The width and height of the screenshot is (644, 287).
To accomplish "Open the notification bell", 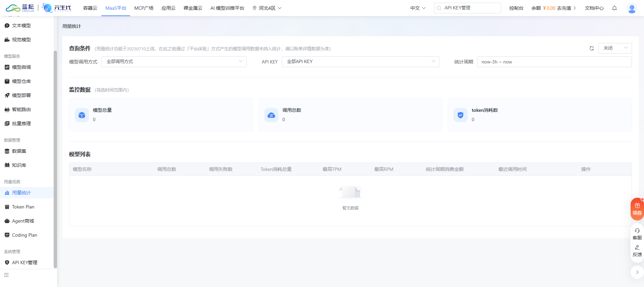I will tap(614, 8).
